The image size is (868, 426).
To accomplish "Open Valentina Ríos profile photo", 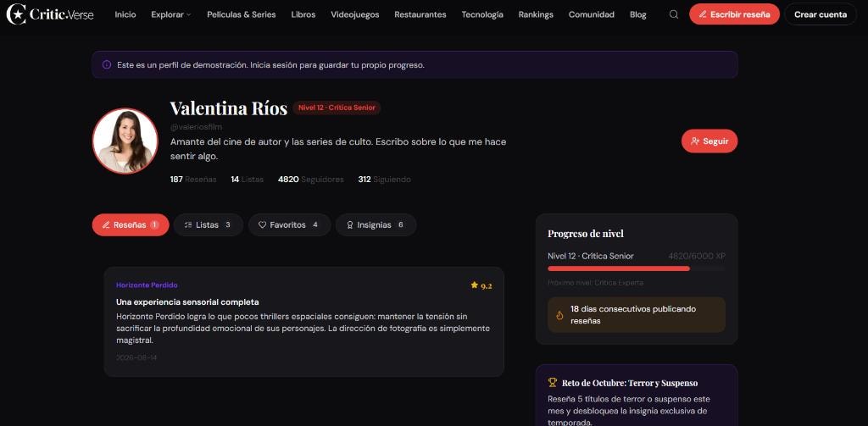I will coord(125,141).
